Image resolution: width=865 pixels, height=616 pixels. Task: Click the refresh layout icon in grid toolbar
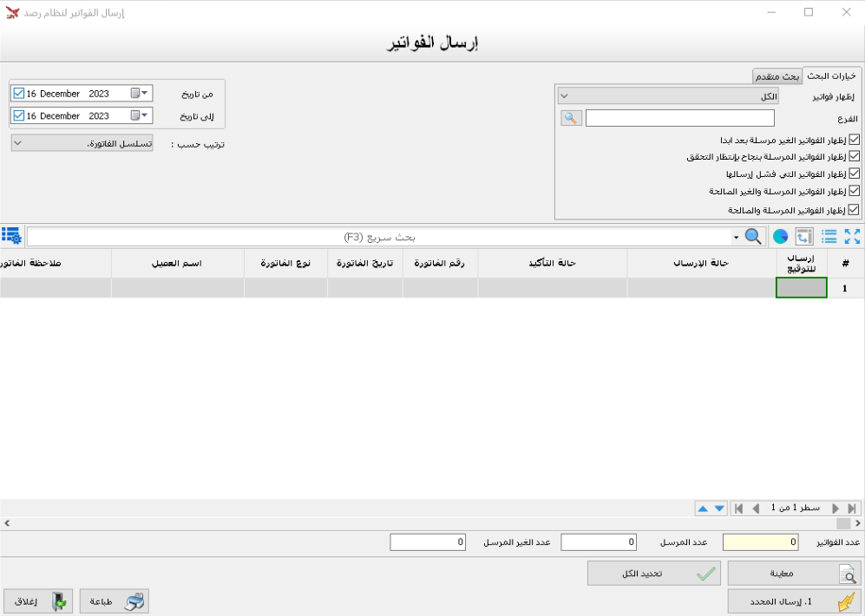point(804,236)
